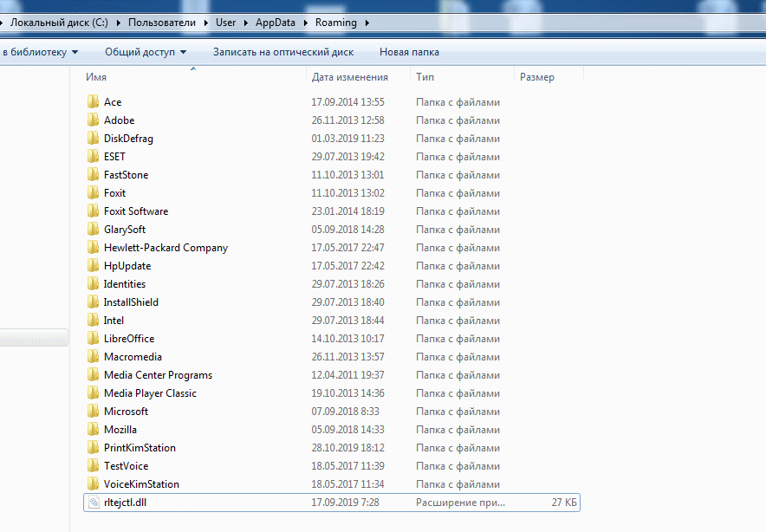Select the VoiceKimStation folder name
766x532 pixels.
(x=141, y=484)
